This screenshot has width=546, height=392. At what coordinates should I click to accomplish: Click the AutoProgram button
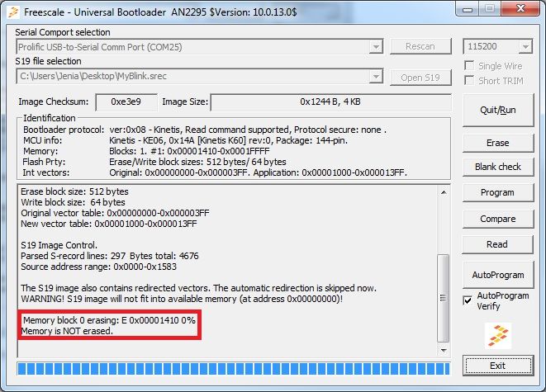(498, 275)
